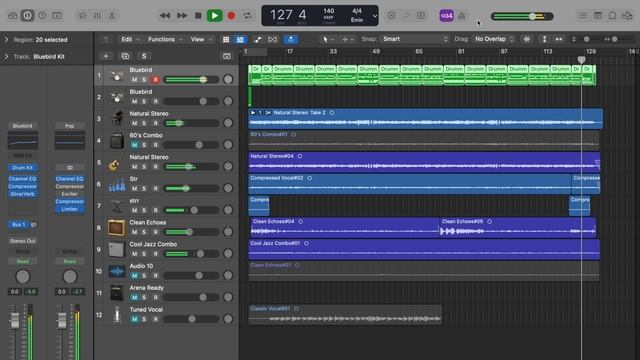
Task: Toggle automation view button
Action: (x=258, y=39)
